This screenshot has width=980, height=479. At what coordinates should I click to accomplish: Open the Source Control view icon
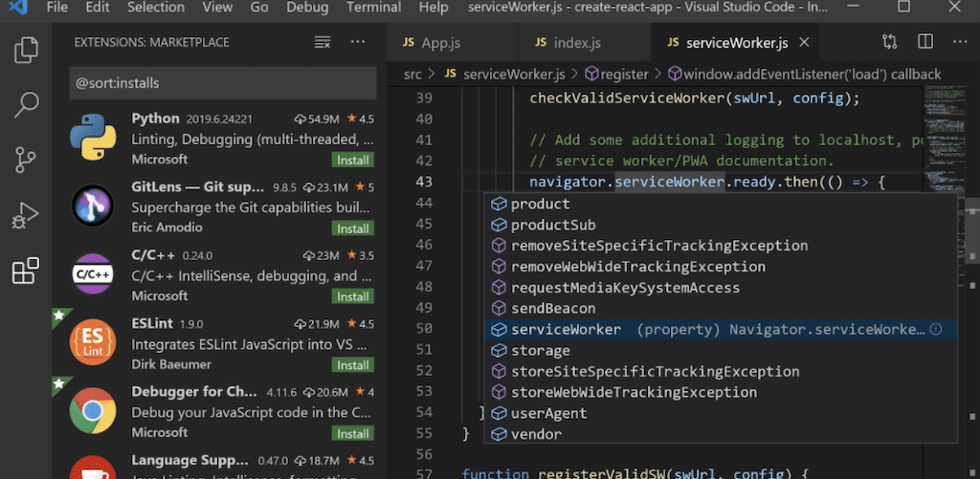point(26,160)
